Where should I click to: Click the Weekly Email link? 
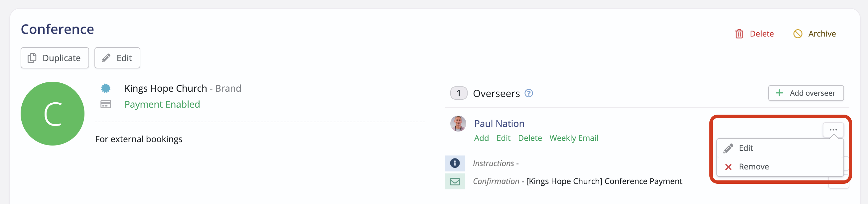pyautogui.click(x=574, y=138)
